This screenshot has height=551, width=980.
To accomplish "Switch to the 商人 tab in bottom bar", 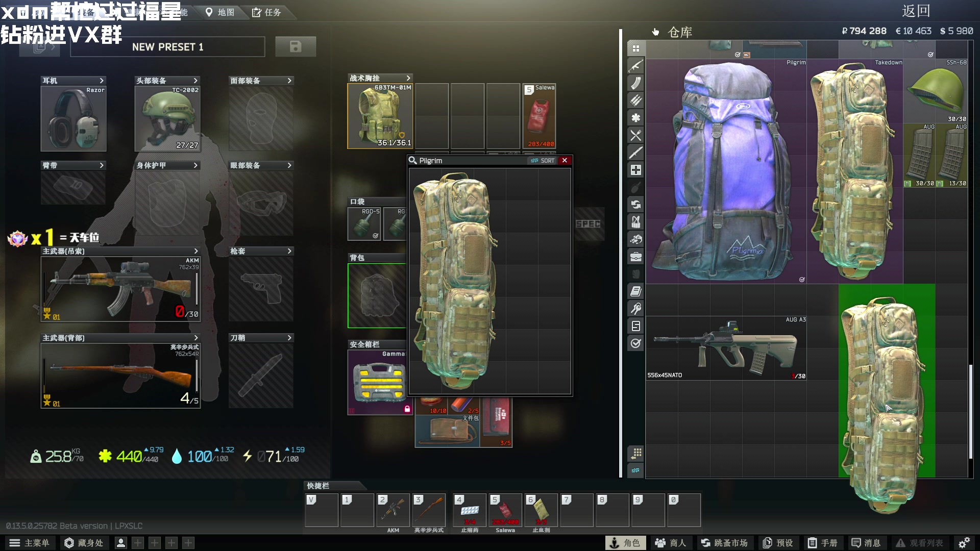I will click(x=671, y=543).
